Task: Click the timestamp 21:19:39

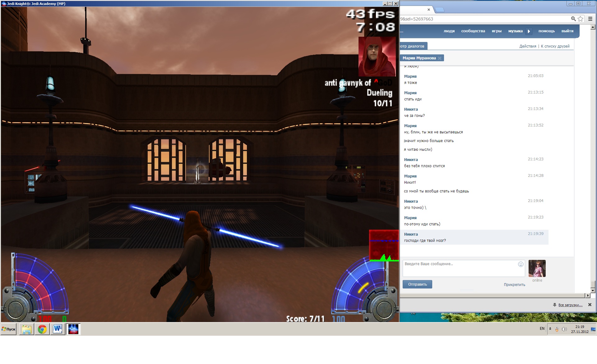Action: pos(535,234)
